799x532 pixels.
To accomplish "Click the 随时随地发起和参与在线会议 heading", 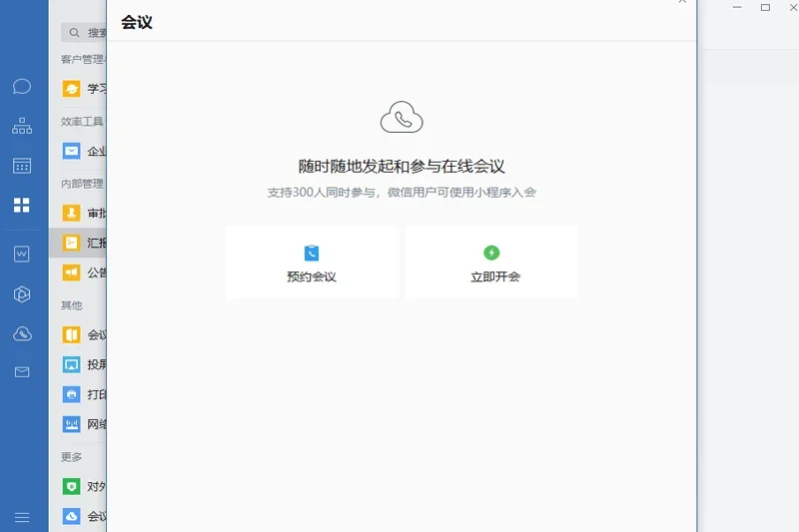I will [x=401, y=167].
